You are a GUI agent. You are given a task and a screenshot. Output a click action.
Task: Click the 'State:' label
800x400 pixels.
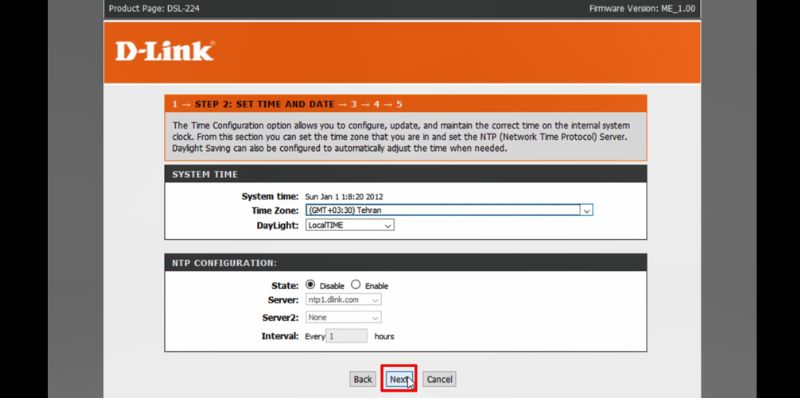[285, 286]
